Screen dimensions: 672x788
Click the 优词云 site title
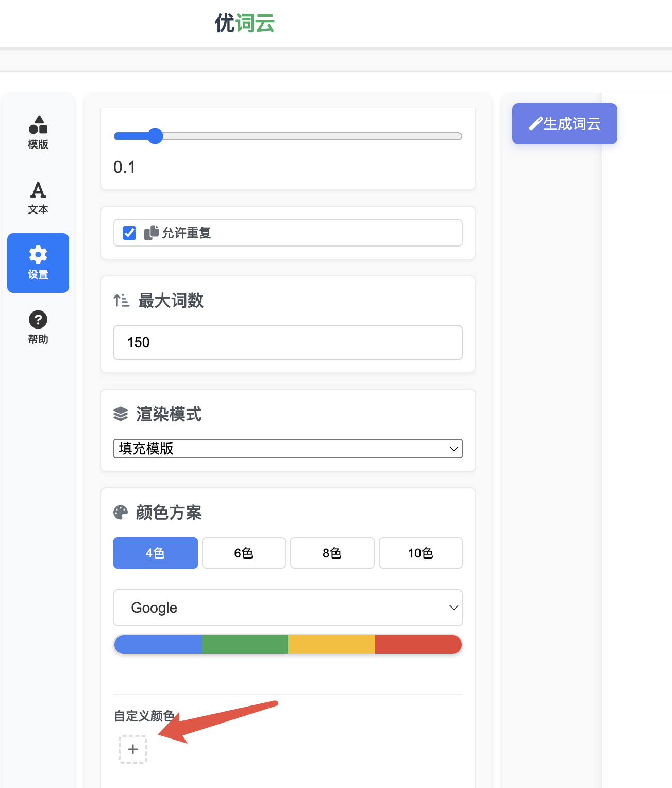click(244, 23)
